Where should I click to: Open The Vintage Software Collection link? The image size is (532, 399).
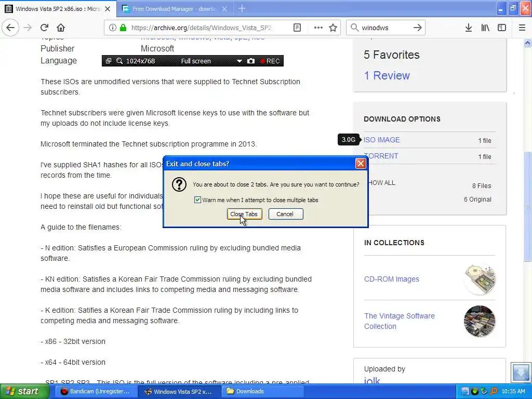click(x=400, y=321)
